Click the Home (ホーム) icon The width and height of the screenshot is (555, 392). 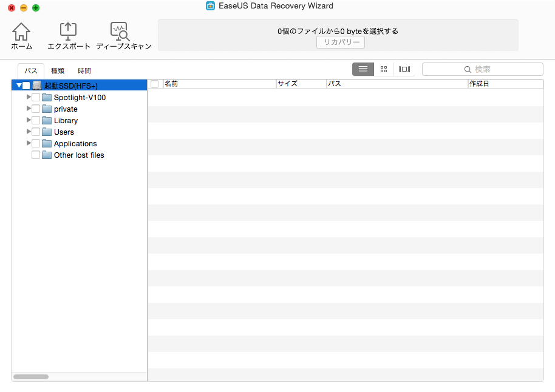pos(21,32)
